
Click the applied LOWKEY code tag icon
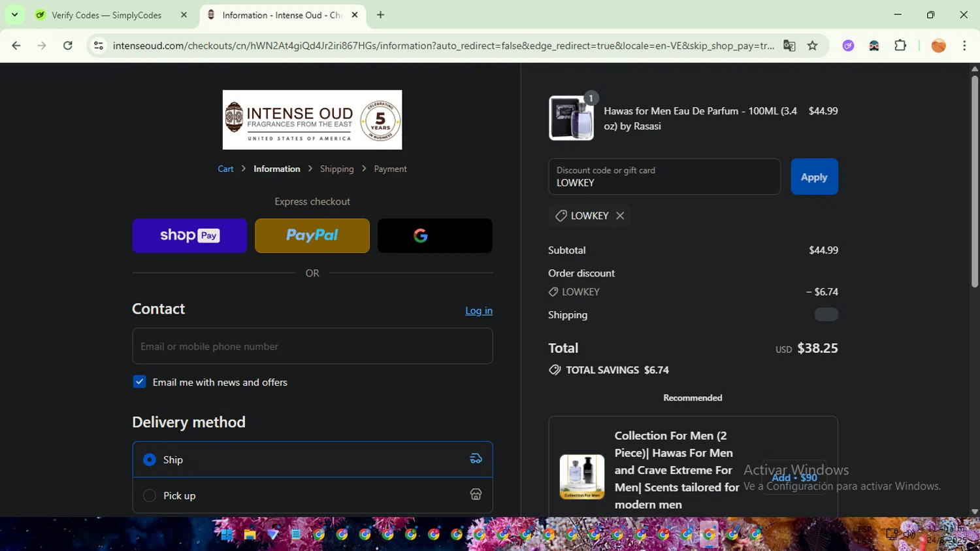pos(561,216)
